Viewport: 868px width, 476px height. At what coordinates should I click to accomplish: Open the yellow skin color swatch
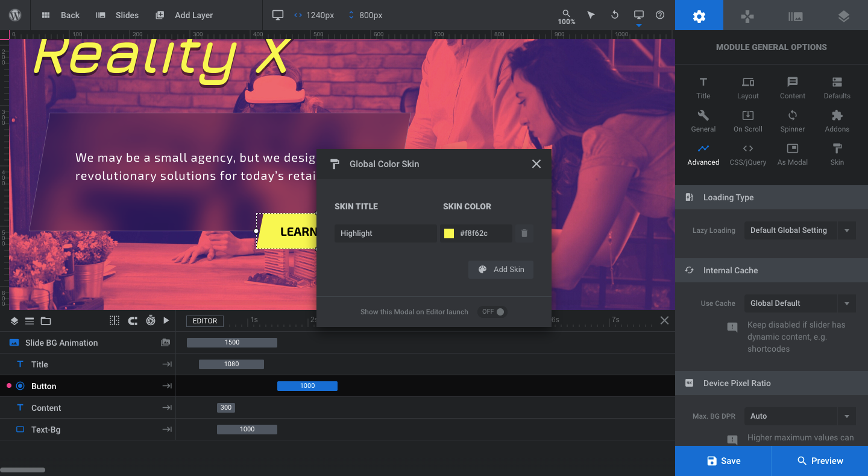pyautogui.click(x=449, y=233)
